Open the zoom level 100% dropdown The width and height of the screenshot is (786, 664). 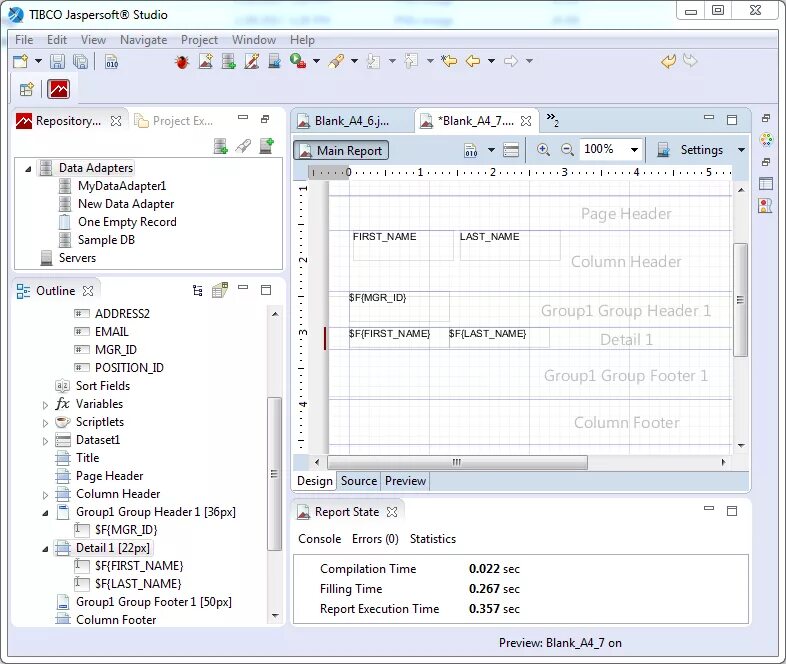[x=634, y=150]
